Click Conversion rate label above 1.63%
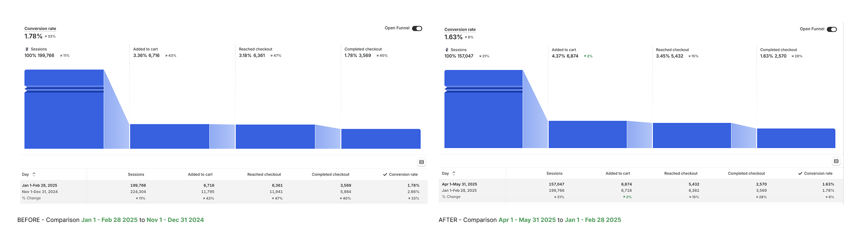The width and height of the screenshot is (868, 235). [460, 30]
